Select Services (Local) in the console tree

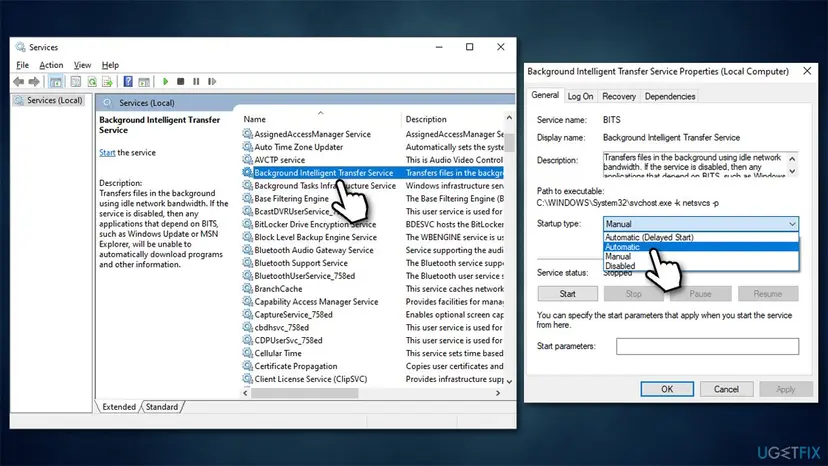49,100
